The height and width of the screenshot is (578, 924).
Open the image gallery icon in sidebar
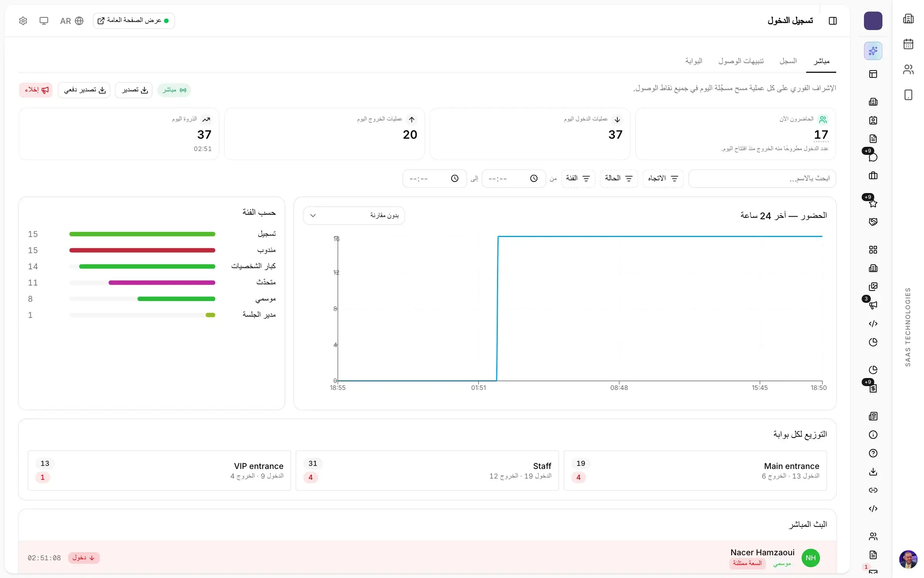873,287
